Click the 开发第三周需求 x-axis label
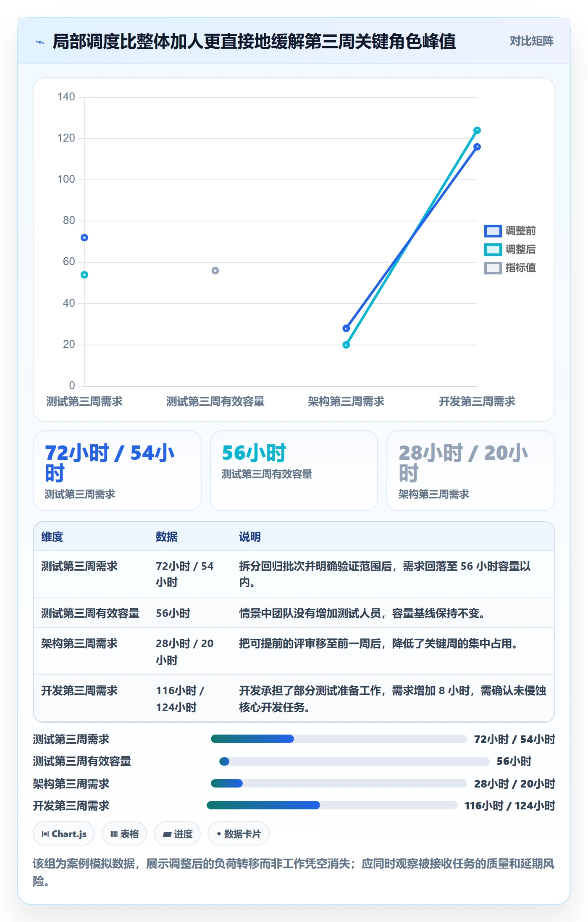Screen dimensions: 588x922 coord(477,401)
